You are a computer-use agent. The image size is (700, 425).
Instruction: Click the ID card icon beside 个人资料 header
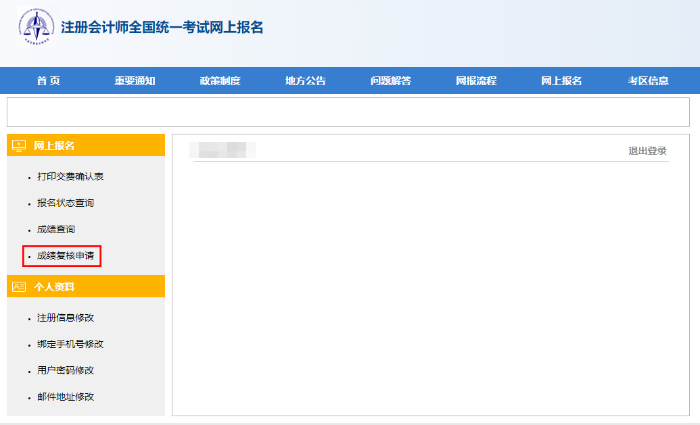click(x=18, y=287)
